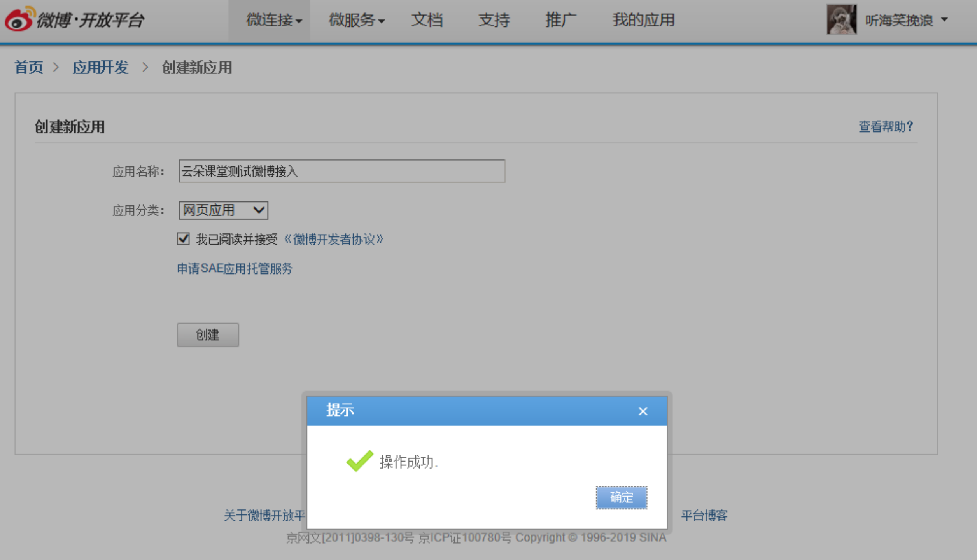Open 我的应用 in navigation bar

coord(643,20)
